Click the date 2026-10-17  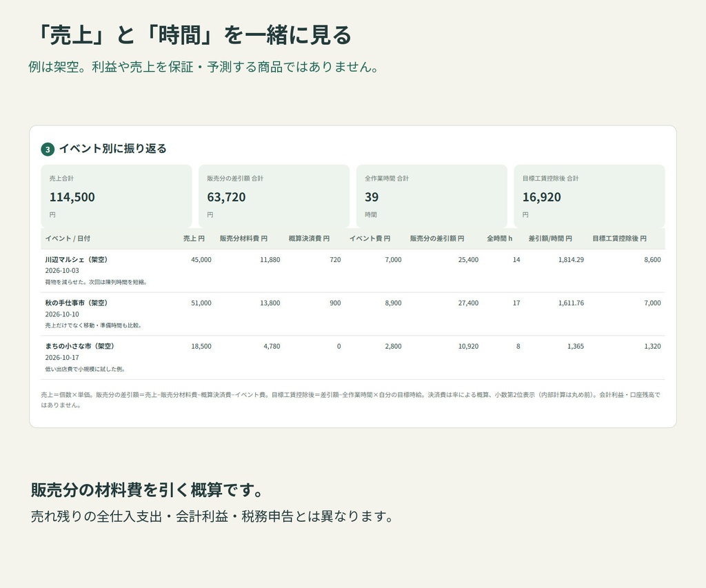point(61,358)
